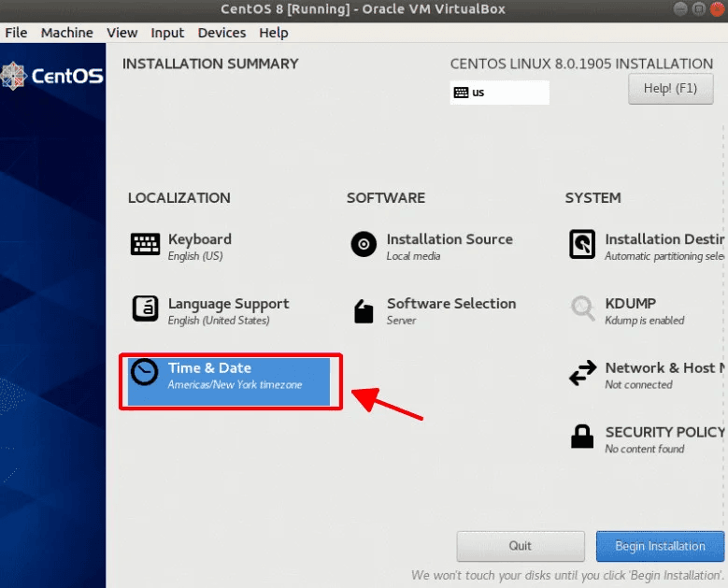
Task: Open the File menu
Action: tap(16, 33)
